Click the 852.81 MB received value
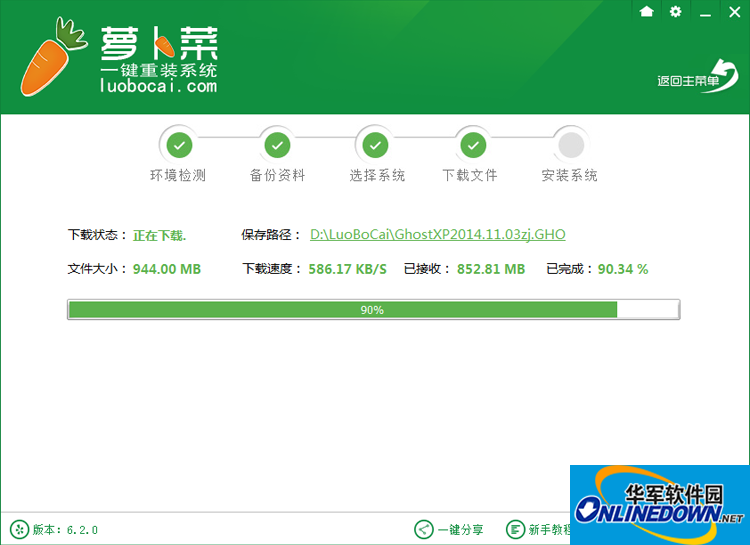 point(491,269)
